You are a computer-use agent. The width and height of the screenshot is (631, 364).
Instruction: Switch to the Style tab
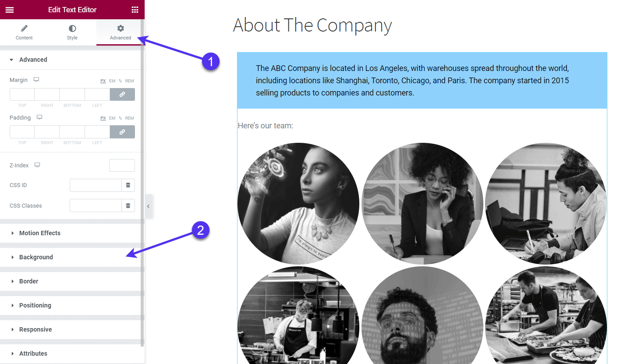[72, 32]
